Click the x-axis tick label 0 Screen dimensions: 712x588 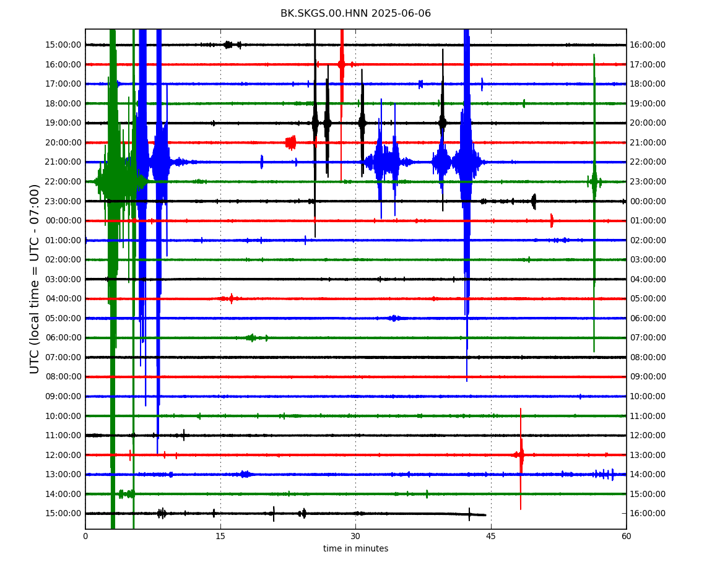point(85,537)
